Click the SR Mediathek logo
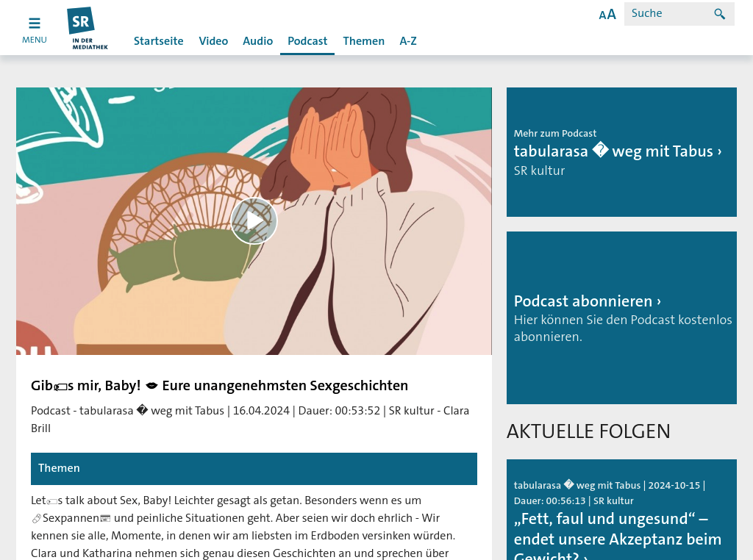 click(88, 29)
